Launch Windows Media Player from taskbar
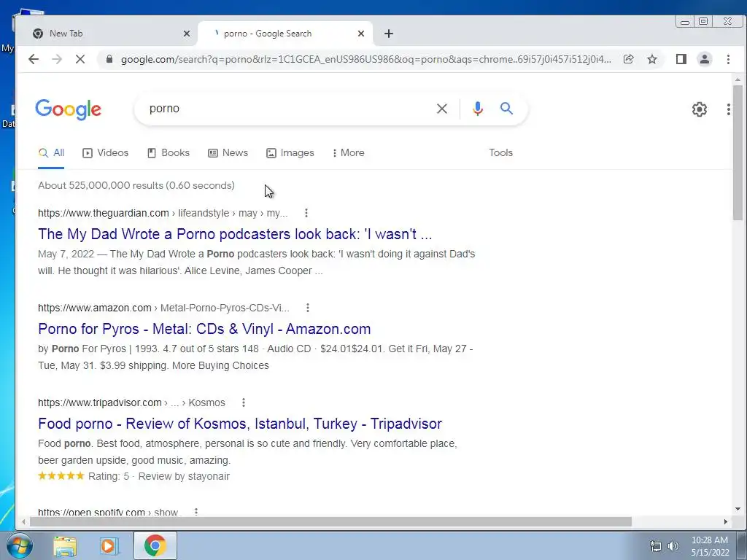The width and height of the screenshot is (747, 560). point(109,545)
